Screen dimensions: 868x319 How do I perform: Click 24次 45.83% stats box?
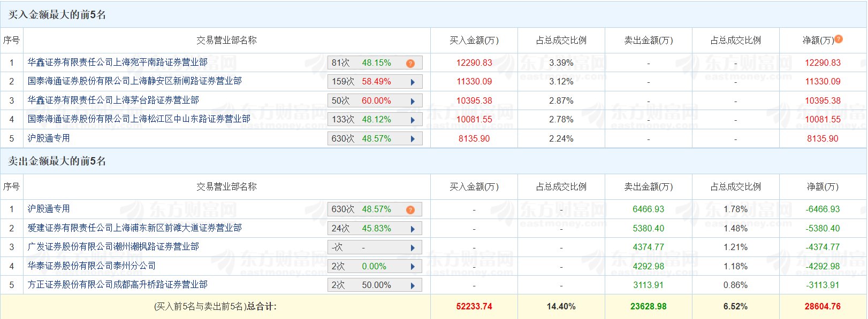point(375,229)
